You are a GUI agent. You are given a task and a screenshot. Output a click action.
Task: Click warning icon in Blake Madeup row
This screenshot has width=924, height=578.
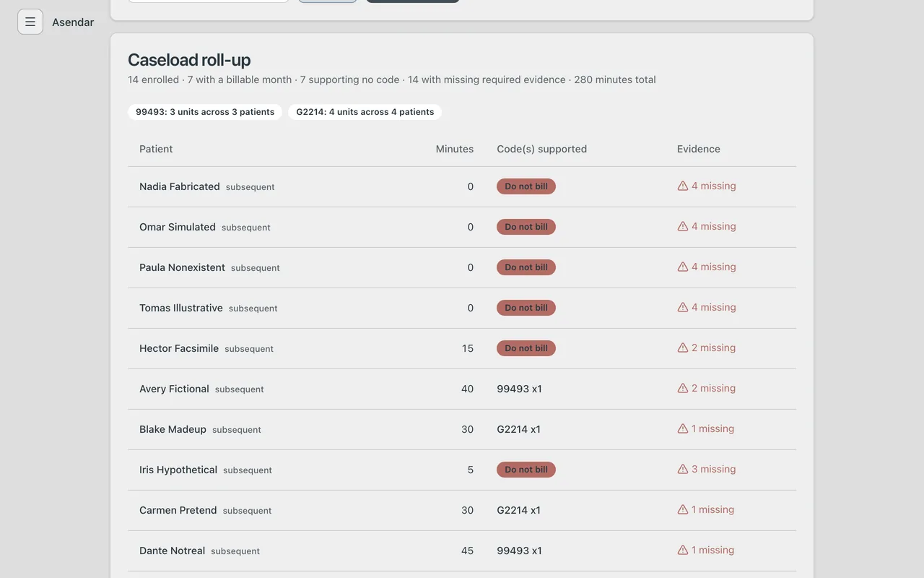(x=683, y=428)
